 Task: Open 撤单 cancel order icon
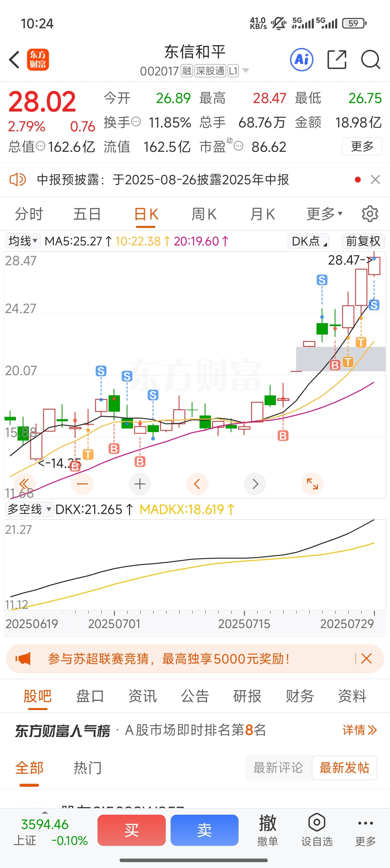[268, 830]
